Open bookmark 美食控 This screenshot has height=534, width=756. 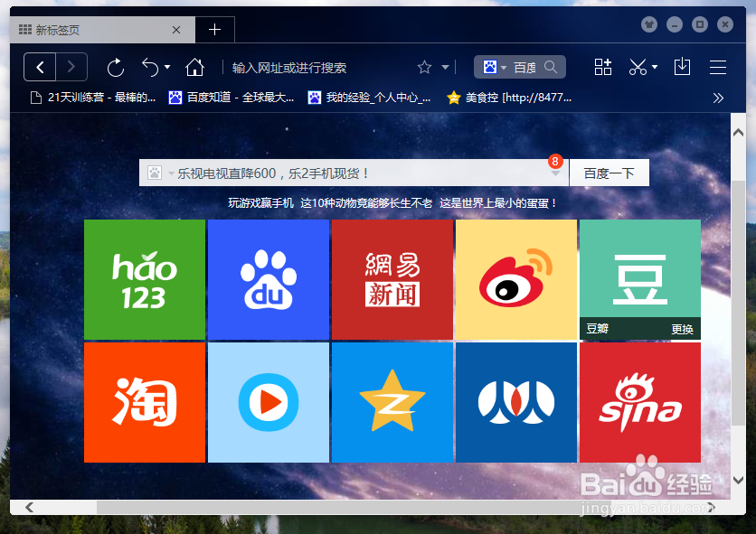click(509, 98)
